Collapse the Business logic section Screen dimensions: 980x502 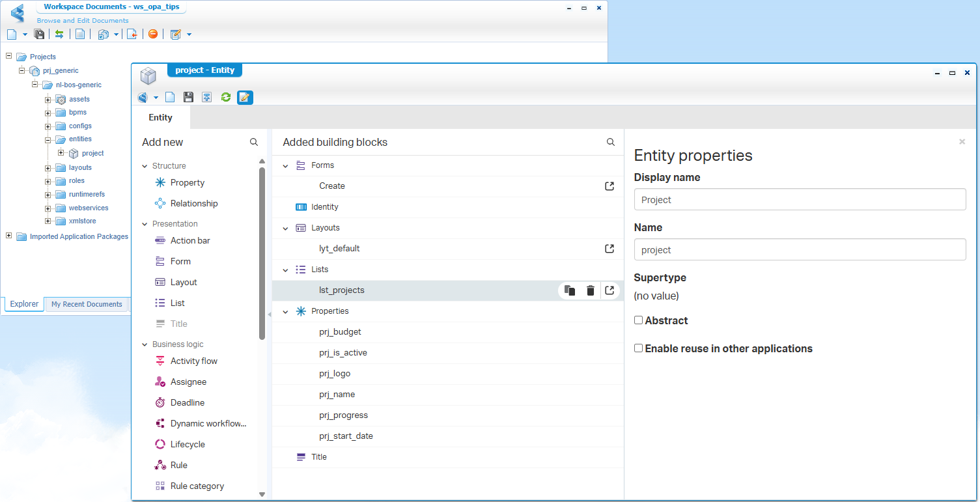(145, 344)
